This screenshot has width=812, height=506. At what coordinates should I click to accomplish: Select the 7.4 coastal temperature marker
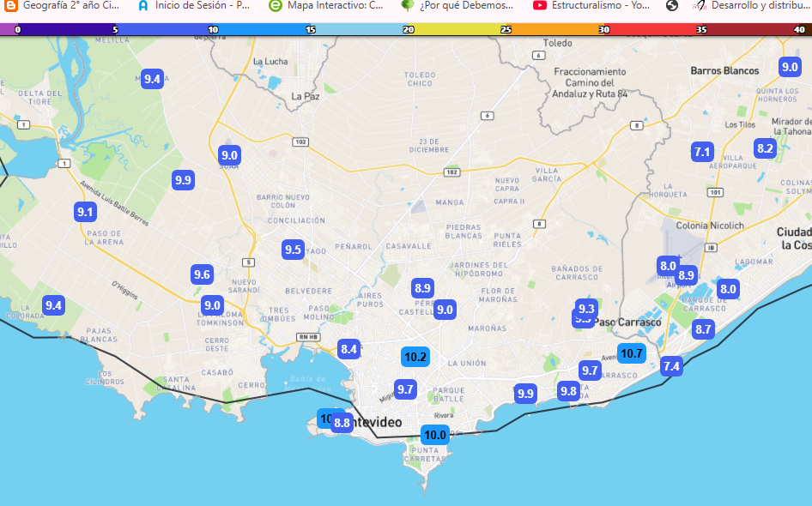pyautogui.click(x=672, y=366)
